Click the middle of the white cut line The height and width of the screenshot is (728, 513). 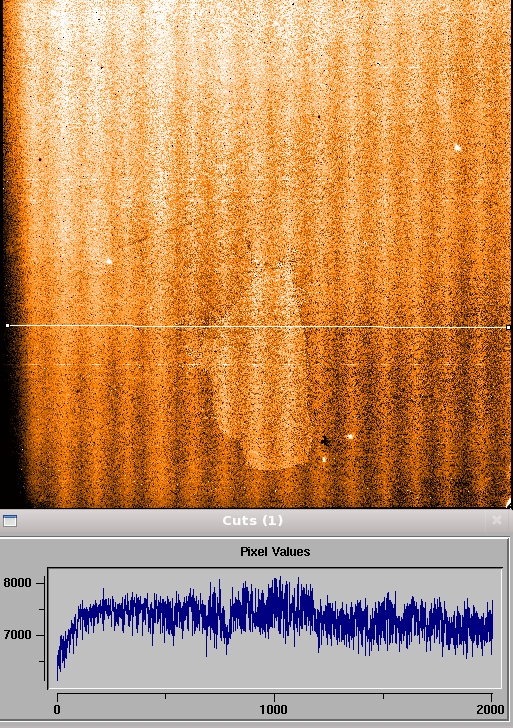pos(258,326)
